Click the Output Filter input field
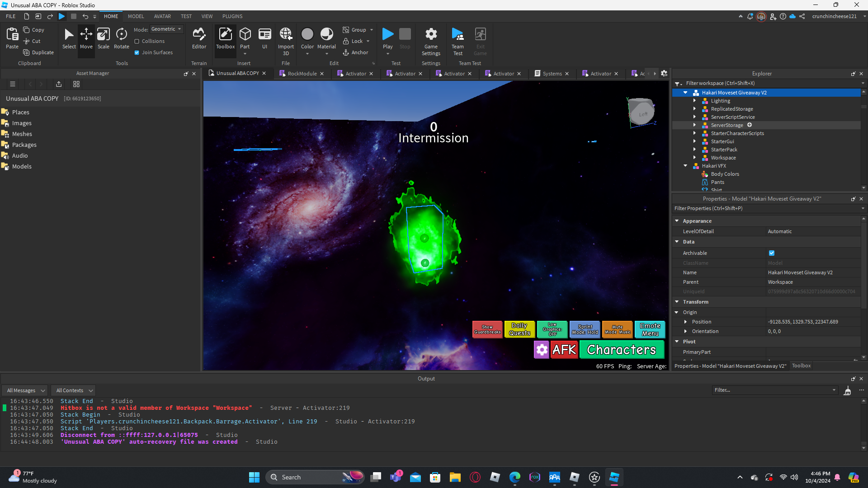 click(x=775, y=390)
